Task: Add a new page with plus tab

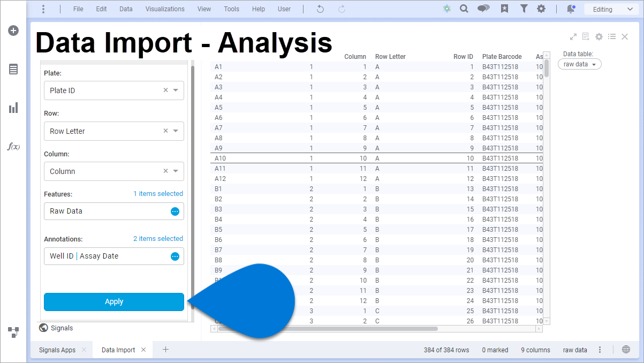Action: pos(165,350)
